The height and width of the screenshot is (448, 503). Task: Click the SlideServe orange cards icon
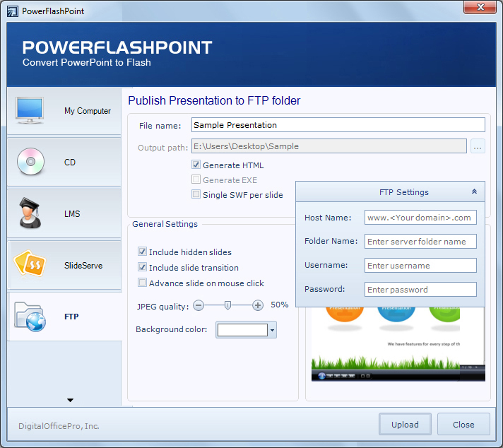coord(30,264)
